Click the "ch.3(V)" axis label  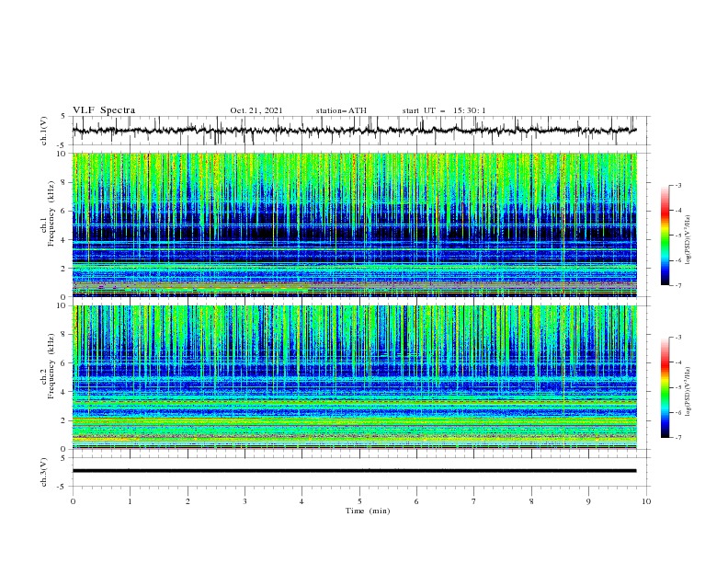click(44, 472)
